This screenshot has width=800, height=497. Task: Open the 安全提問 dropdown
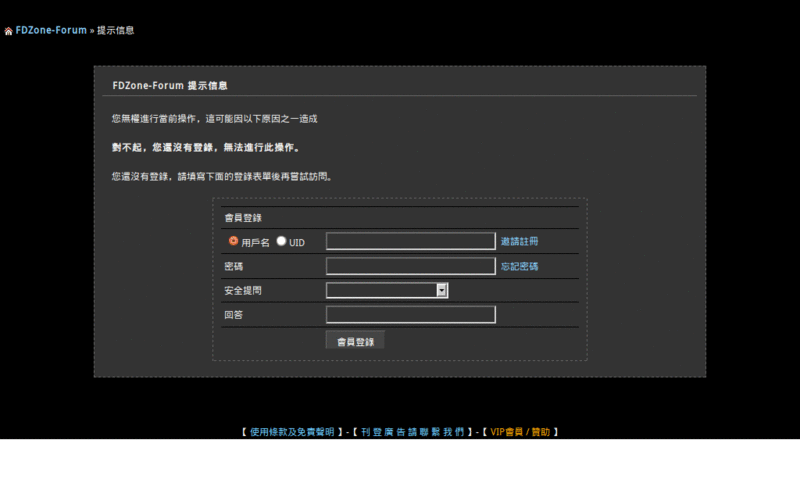tap(387, 290)
